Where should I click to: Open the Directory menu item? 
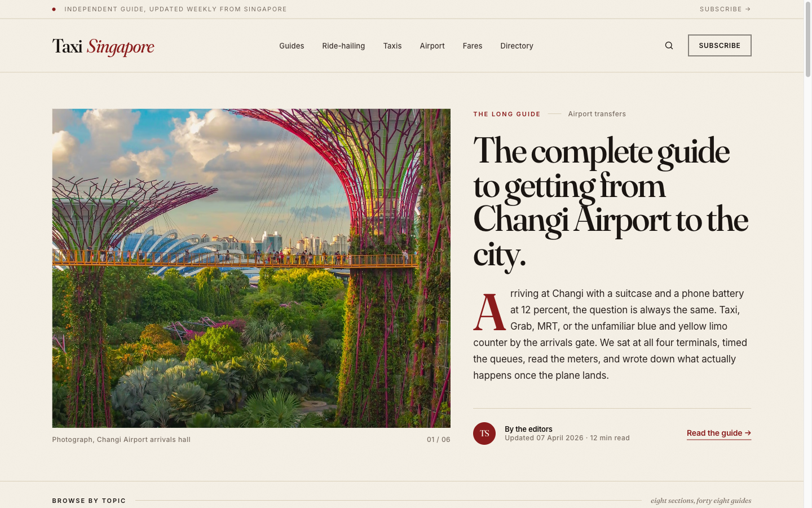point(517,46)
